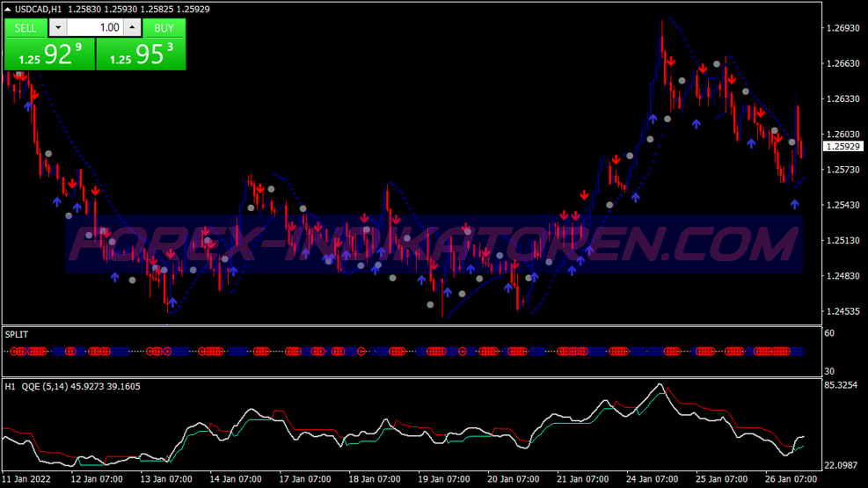Click the buy price tile 1.25 95
The height and width of the screenshot is (488, 868).
[x=142, y=55]
